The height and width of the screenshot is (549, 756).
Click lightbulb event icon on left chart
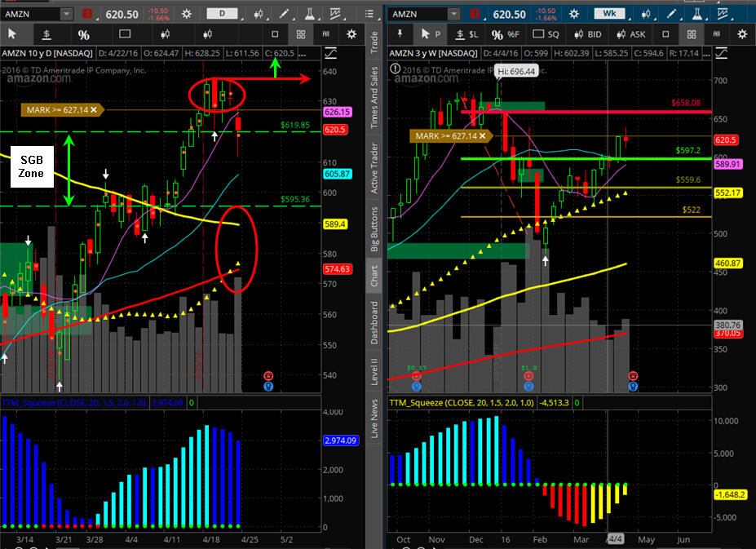268,387
